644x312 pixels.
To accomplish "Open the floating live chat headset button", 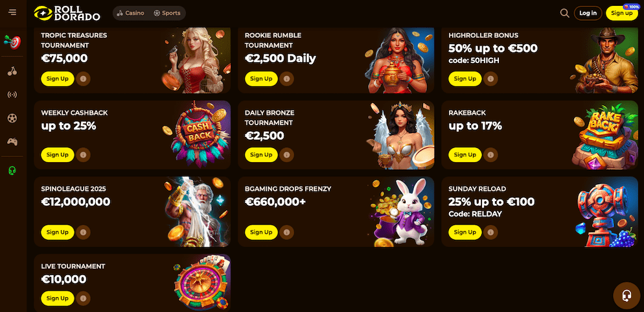I will [627, 296].
